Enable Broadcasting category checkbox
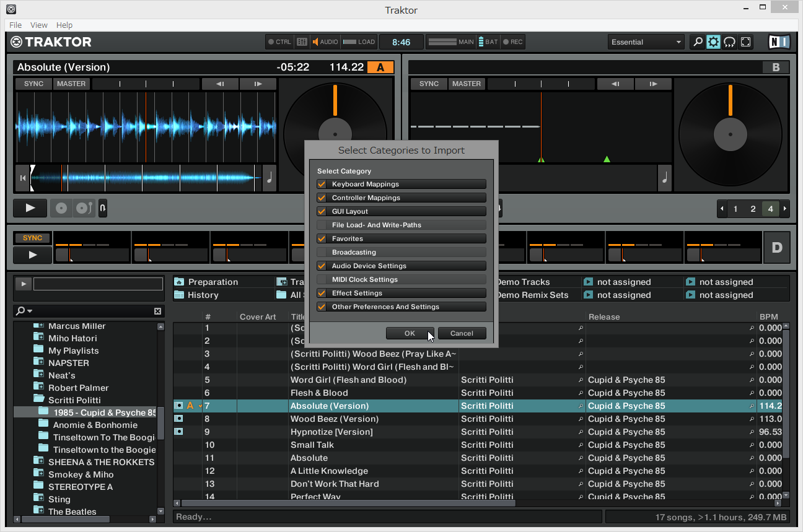The image size is (803, 532). coord(321,252)
